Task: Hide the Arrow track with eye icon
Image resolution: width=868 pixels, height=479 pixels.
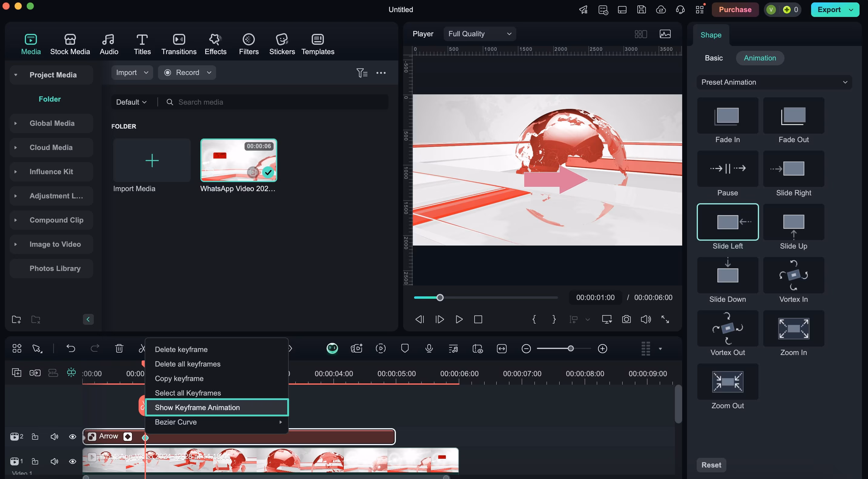Action: tap(72, 437)
